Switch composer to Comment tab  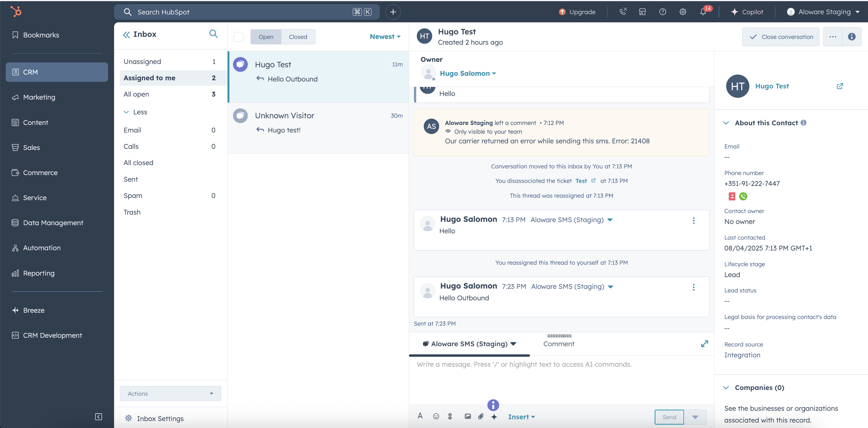click(x=559, y=344)
